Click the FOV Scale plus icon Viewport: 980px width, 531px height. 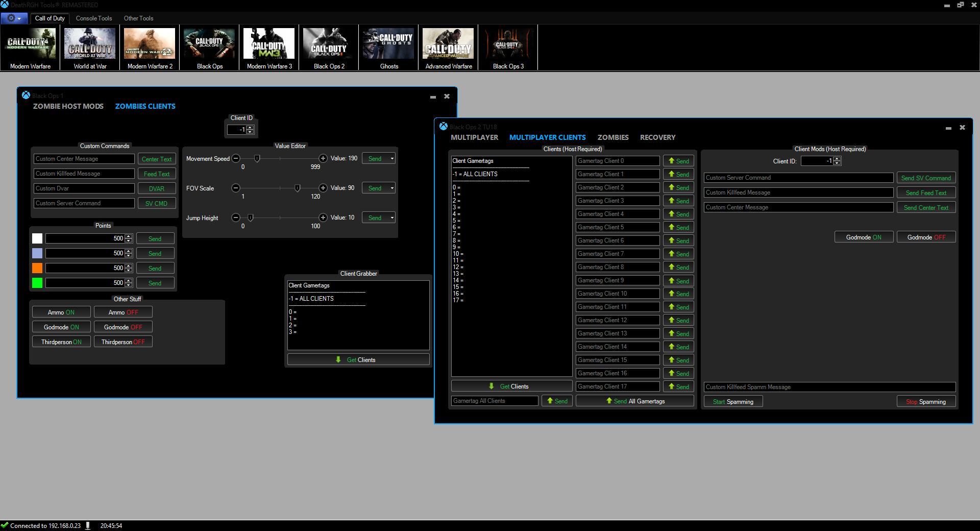[323, 188]
